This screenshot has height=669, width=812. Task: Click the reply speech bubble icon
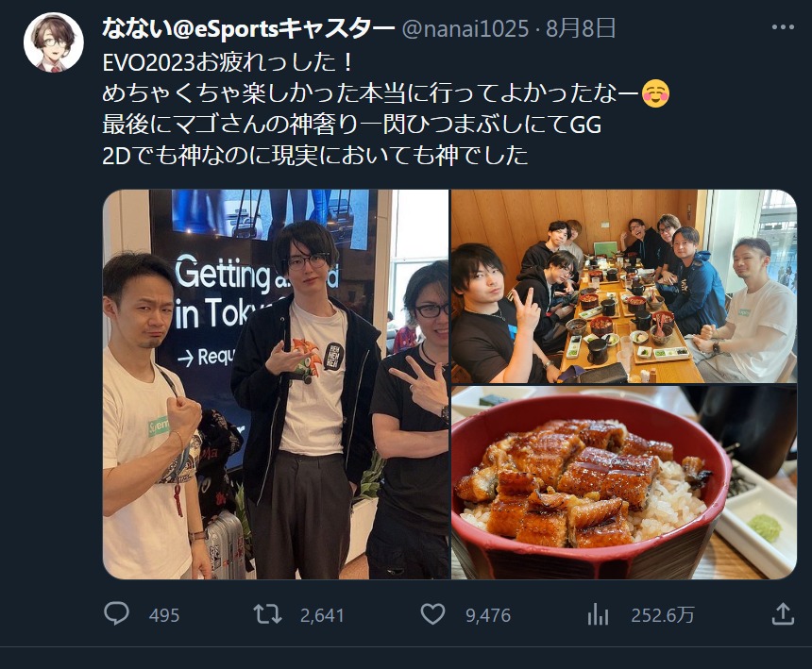click(x=116, y=613)
